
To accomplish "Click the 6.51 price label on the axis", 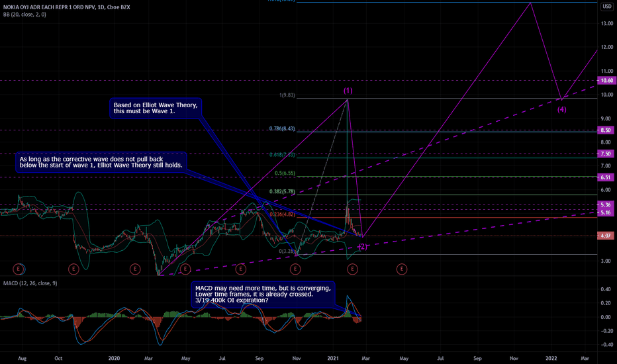I will pos(606,177).
